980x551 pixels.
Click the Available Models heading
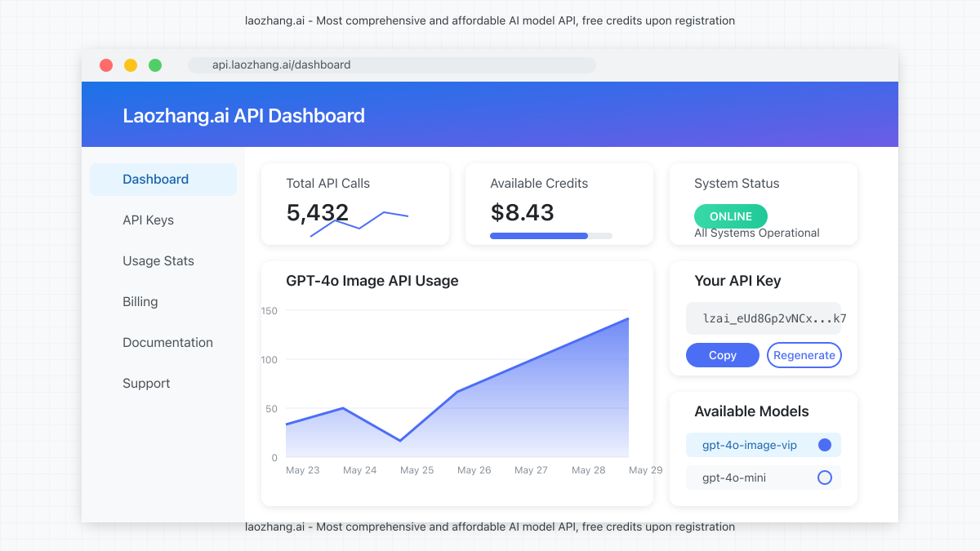tap(751, 411)
